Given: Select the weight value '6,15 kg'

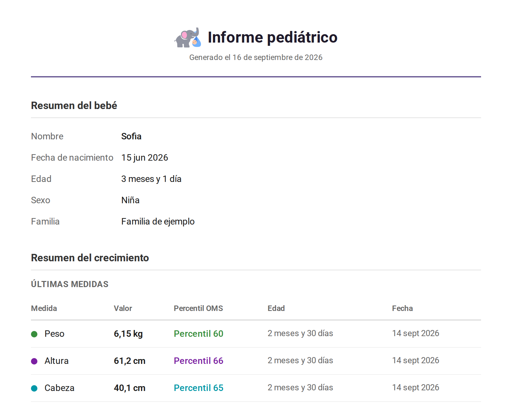Looking at the screenshot, I should (x=128, y=334).
